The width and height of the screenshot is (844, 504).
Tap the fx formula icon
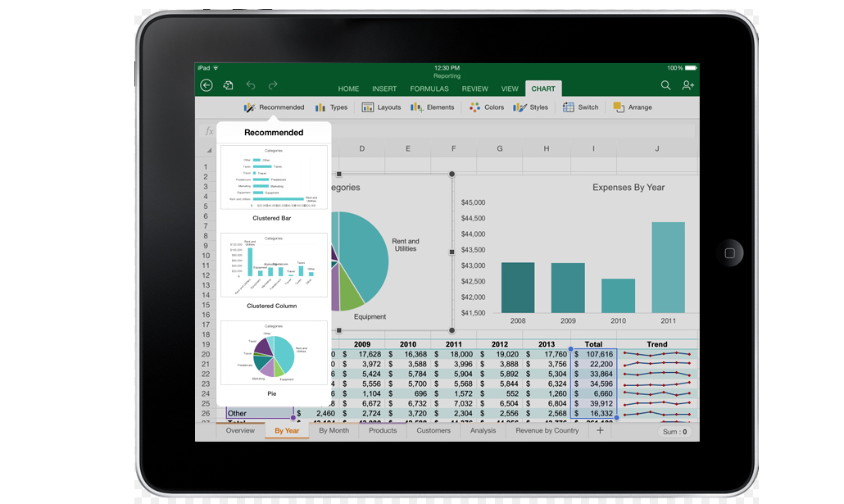[209, 131]
